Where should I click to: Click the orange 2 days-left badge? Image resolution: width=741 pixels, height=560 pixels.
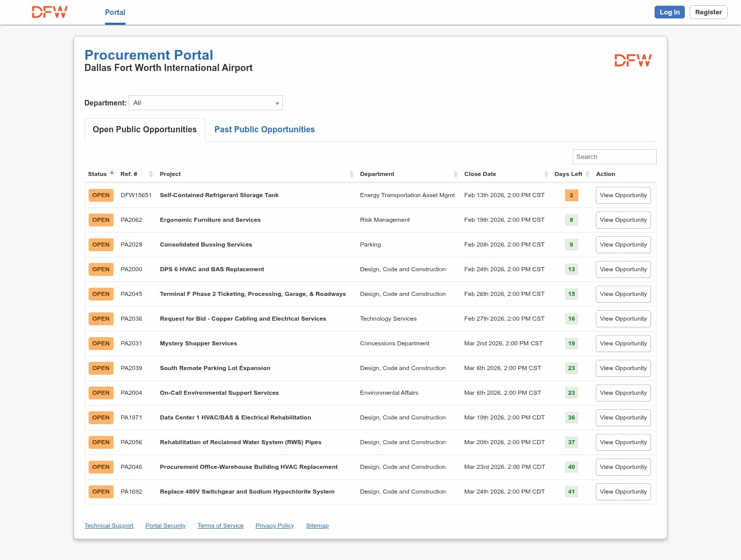point(571,196)
